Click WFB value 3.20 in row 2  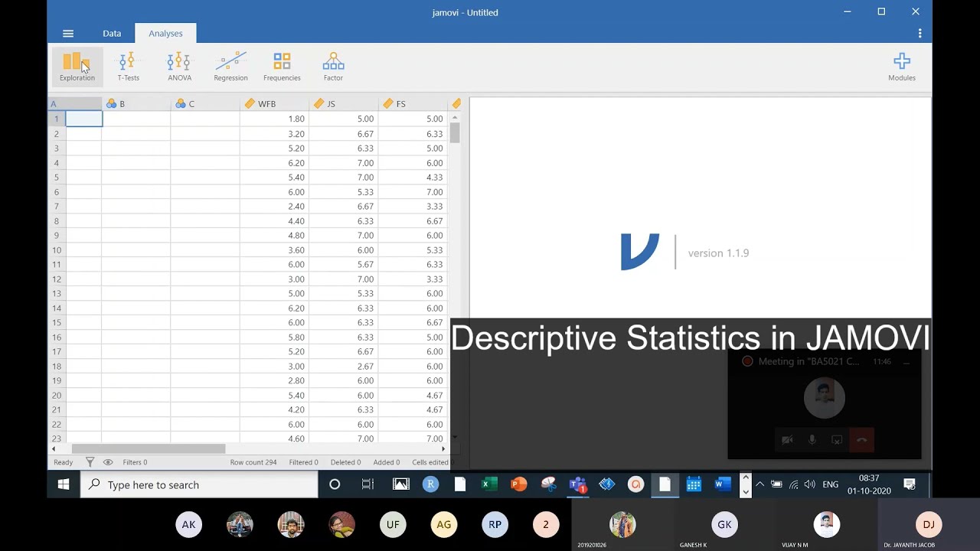coord(274,133)
